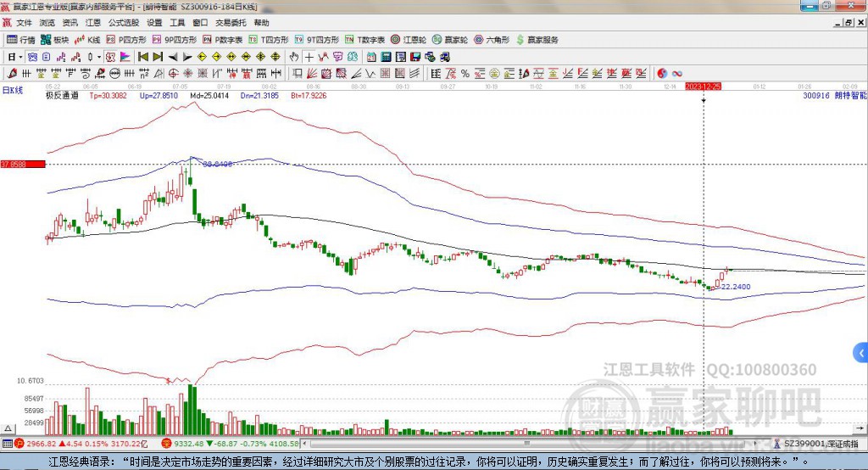Image resolution: width=868 pixels, height=470 pixels.
Task: Expand the blue side panel arrow
Action: [x=861, y=353]
